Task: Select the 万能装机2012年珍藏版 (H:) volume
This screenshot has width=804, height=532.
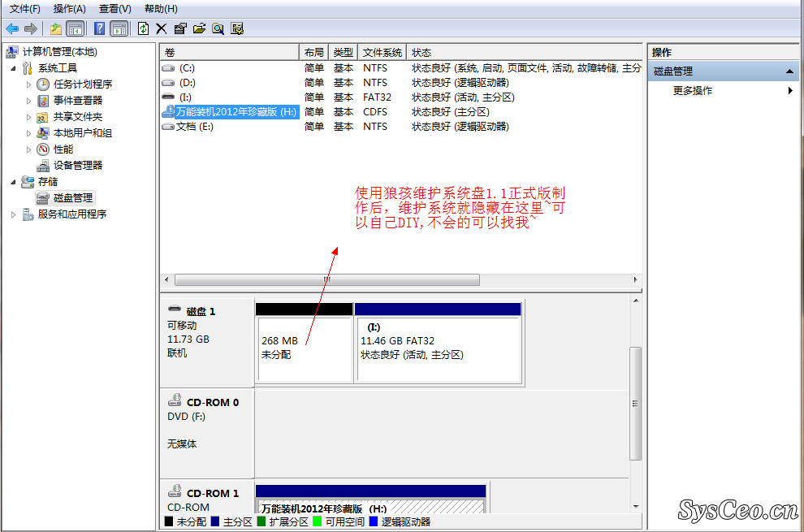Action: click(x=230, y=112)
